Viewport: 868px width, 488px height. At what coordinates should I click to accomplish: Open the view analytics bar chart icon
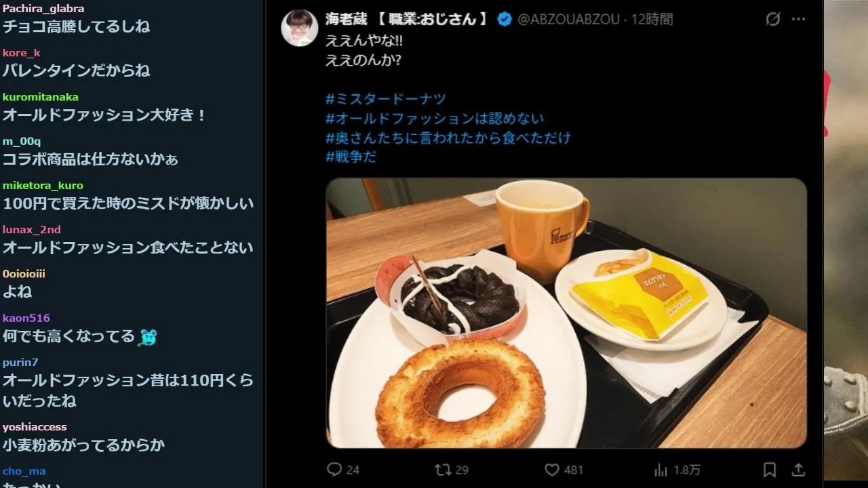[660, 470]
